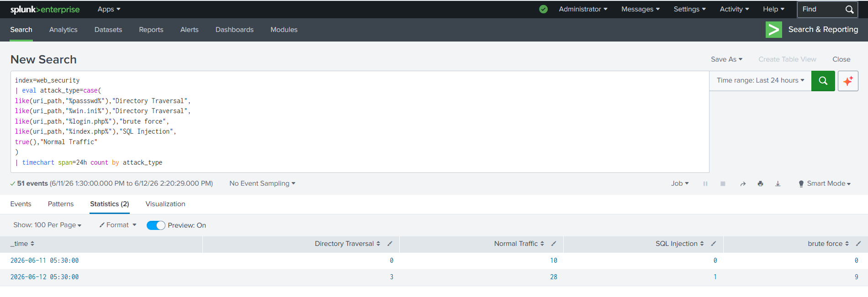Click brute force value 9
The height and width of the screenshot is (297, 868).
(x=856, y=277)
